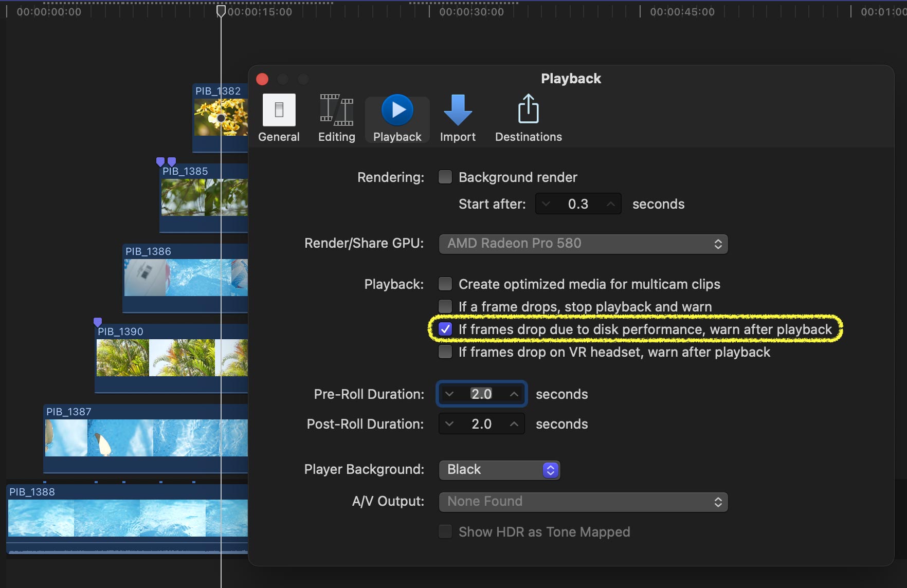Enable Create optimized media for multicam clips
The width and height of the screenshot is (907, 588).
point(445,284)
